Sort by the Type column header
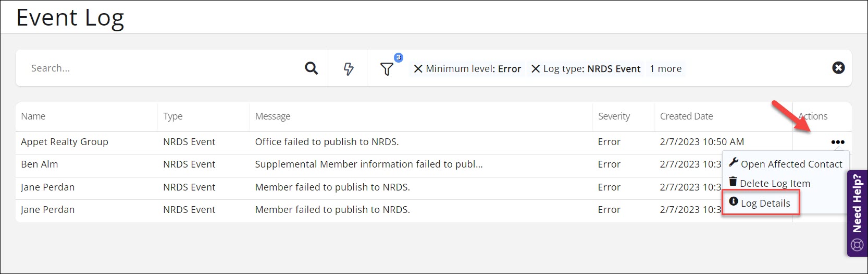This screenshot has height=274, width=868. coord(173,116)
